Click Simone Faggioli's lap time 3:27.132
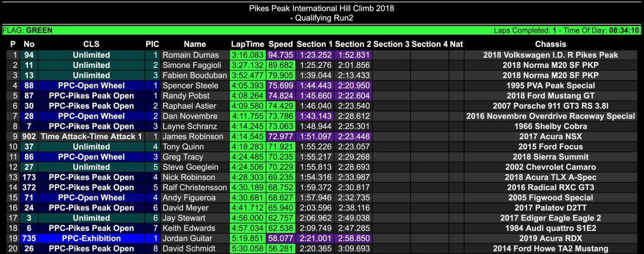 tap(248, 65)
